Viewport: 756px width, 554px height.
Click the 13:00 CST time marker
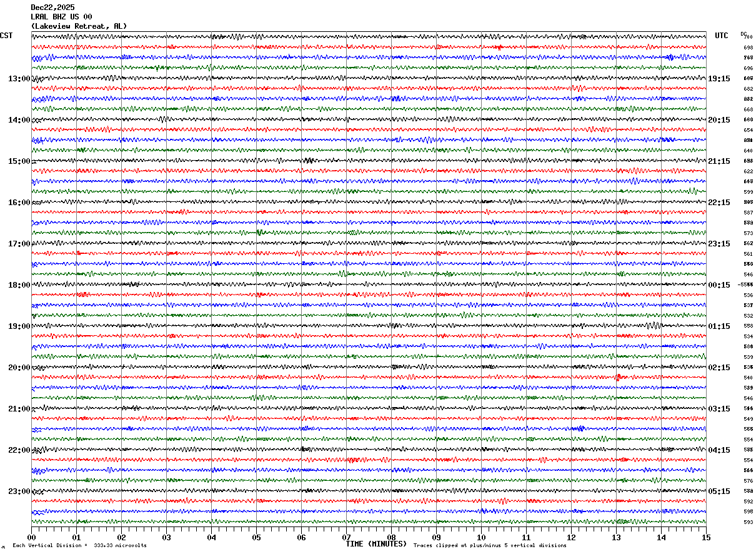[x=19, y=79]
